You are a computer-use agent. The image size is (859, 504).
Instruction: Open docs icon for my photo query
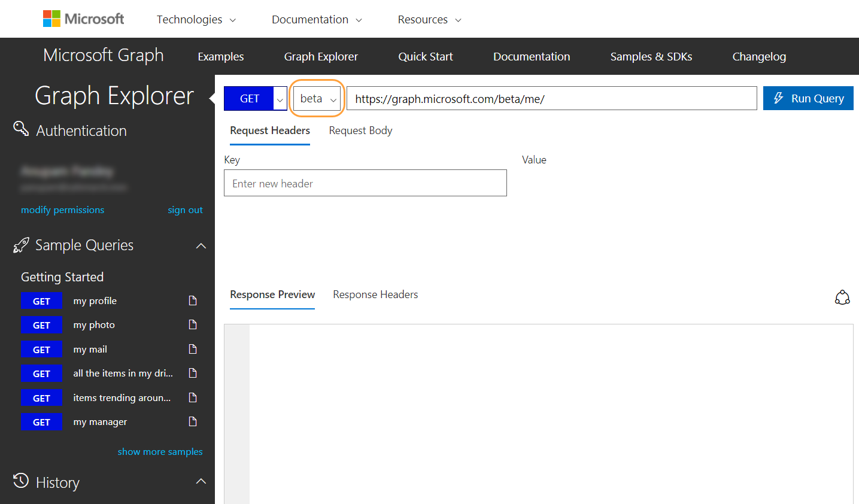point(193,324)
